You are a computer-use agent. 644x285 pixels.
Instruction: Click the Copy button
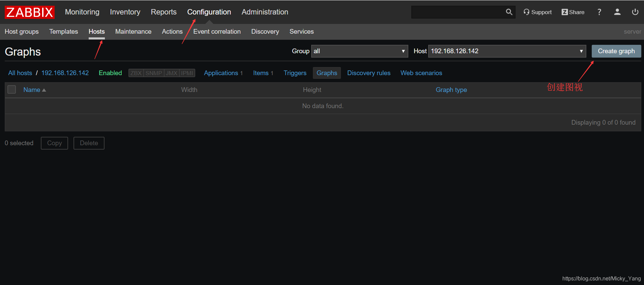tap(54, 143)
